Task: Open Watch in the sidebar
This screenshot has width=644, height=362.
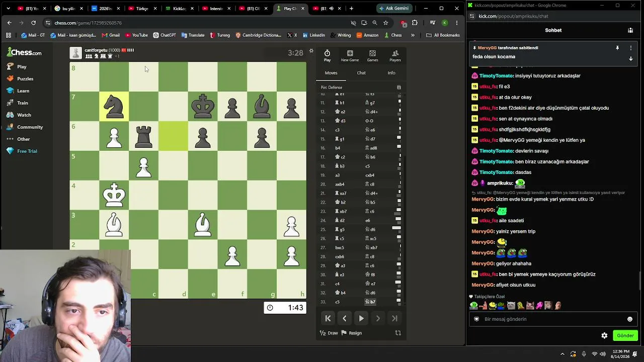Action: 24,115
